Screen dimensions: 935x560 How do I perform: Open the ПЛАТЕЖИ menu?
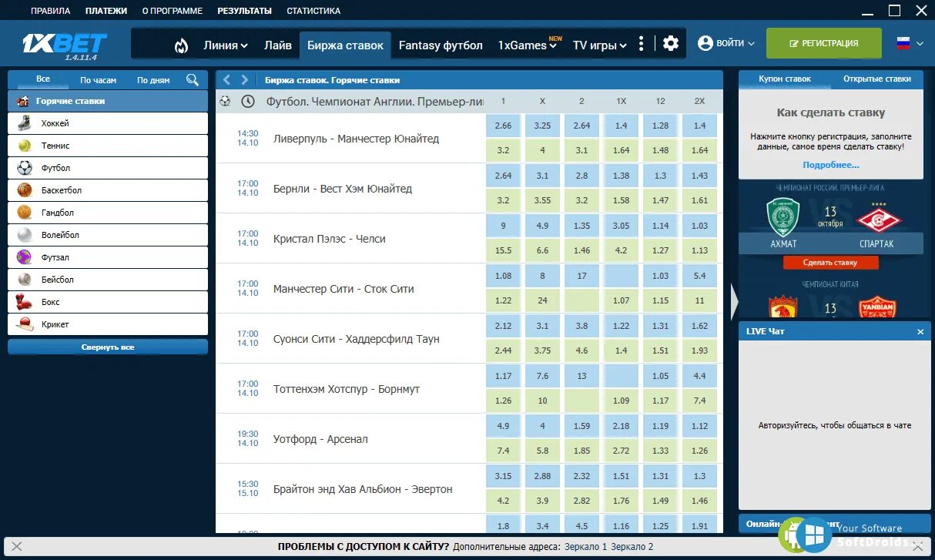pos(106,11)
